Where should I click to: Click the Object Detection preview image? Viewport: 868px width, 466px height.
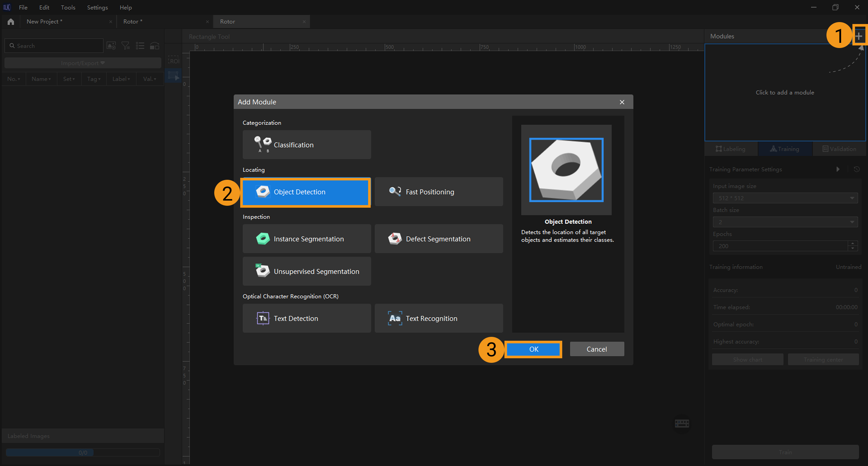coord(566,170)
